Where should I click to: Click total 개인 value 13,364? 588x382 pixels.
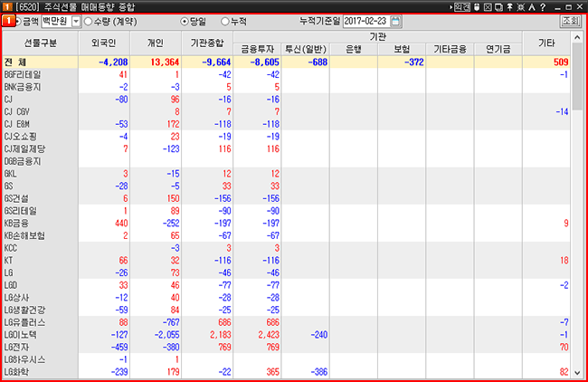[x=165, y=62]
